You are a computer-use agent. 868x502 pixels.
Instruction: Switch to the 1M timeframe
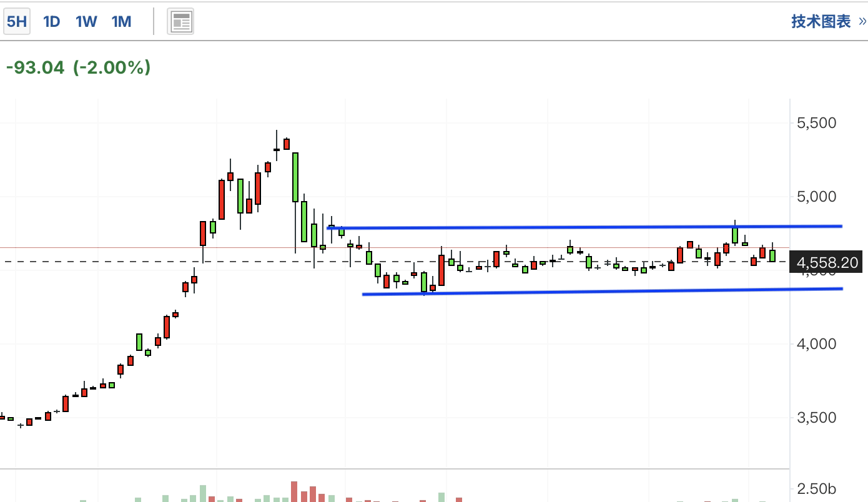(121, 22)
